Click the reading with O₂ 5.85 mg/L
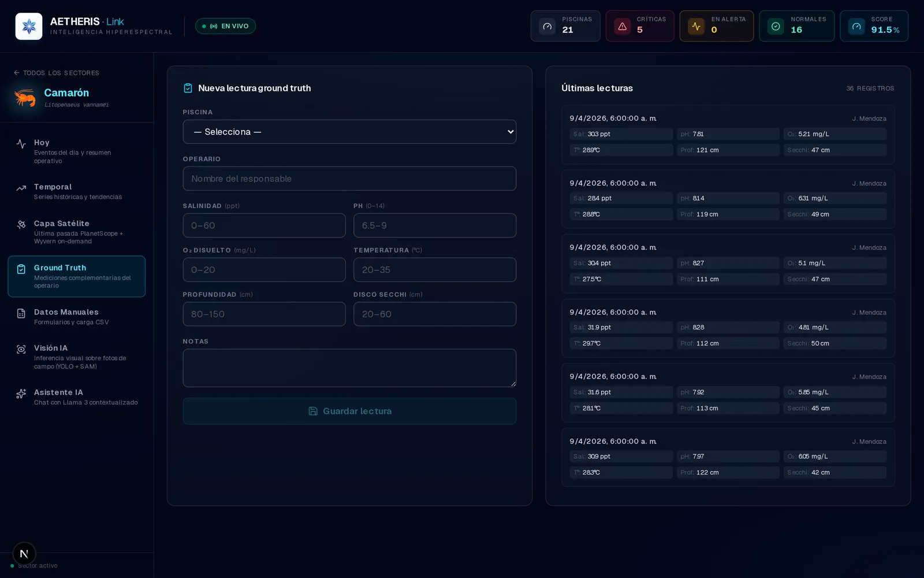 (x=728, y=392)
